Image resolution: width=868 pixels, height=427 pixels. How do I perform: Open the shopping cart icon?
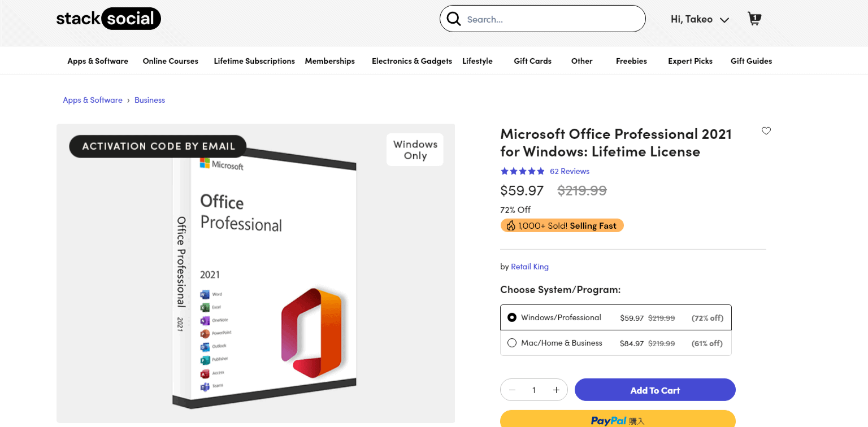click(x=754, y=18)
